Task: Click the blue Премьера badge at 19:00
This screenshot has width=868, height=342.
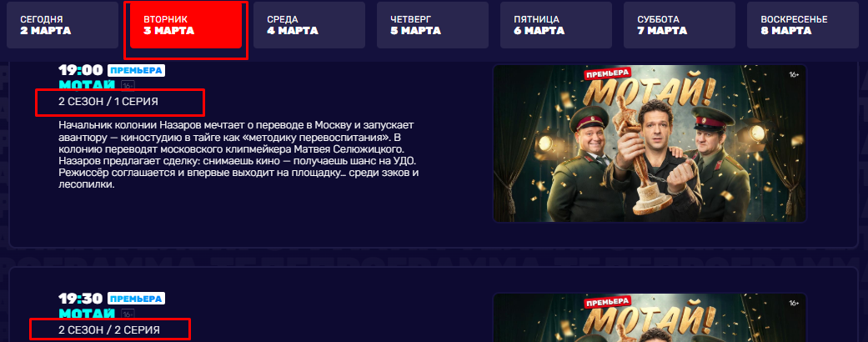Action: (136, 70)
